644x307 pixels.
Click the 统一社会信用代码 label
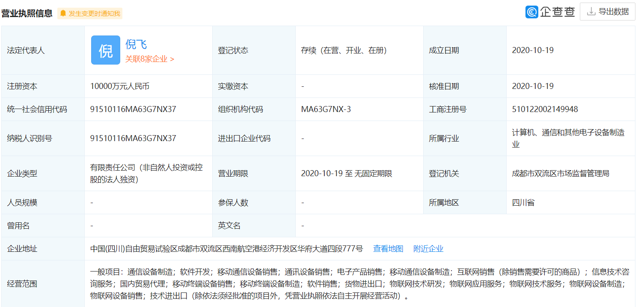[37, 109]
